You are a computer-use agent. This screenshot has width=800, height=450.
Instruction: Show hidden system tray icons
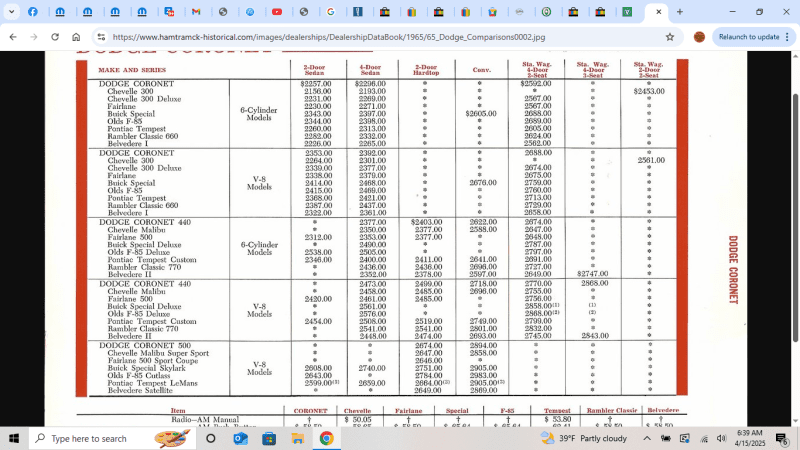pyautogui.click(x=646, y=438)
